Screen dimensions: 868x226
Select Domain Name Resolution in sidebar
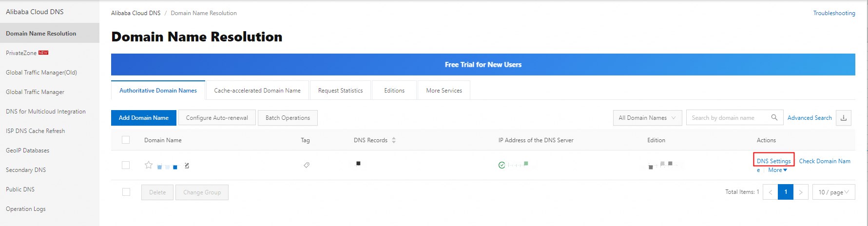pyautogui.click(x=50, y=34)
